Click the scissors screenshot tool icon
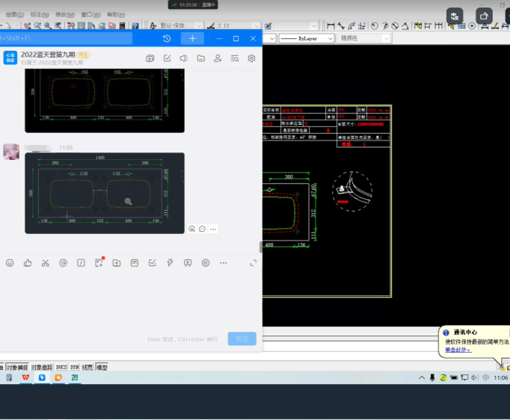 pyautogui.click(x=46, y=263)
